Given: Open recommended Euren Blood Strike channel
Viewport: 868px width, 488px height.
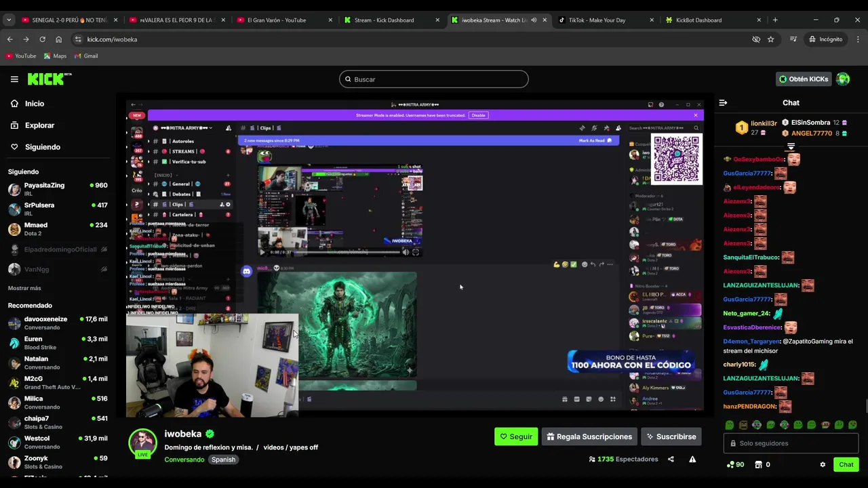Looking at the screenshot, I should click(x=58, y=343).
